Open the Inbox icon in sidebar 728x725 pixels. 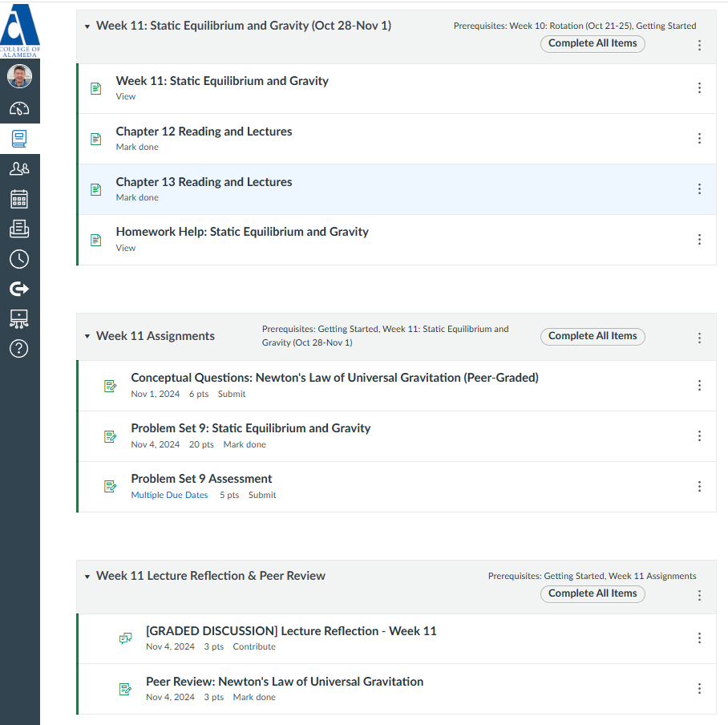pyautogui.click(x=19, y=229)
